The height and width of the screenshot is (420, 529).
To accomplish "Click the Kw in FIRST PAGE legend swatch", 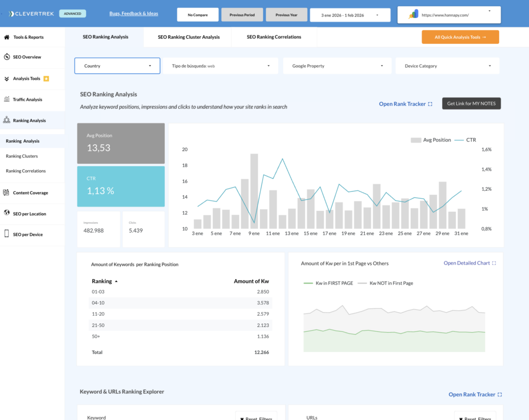I will click(x=308, y=283).
